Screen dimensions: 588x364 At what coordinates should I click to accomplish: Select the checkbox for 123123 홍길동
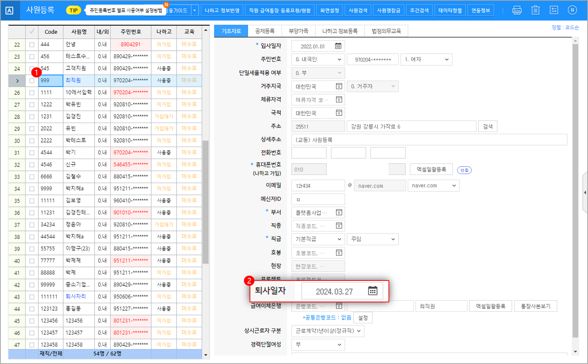(x=32, y=309)
